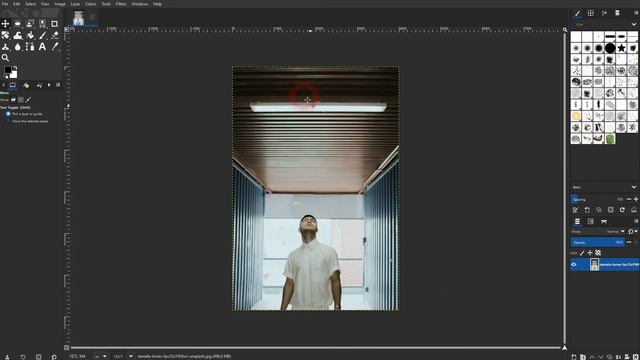Screen dimensions: 640x360
Task: Click the black foreground color swatch
Action: pos(7,70)
